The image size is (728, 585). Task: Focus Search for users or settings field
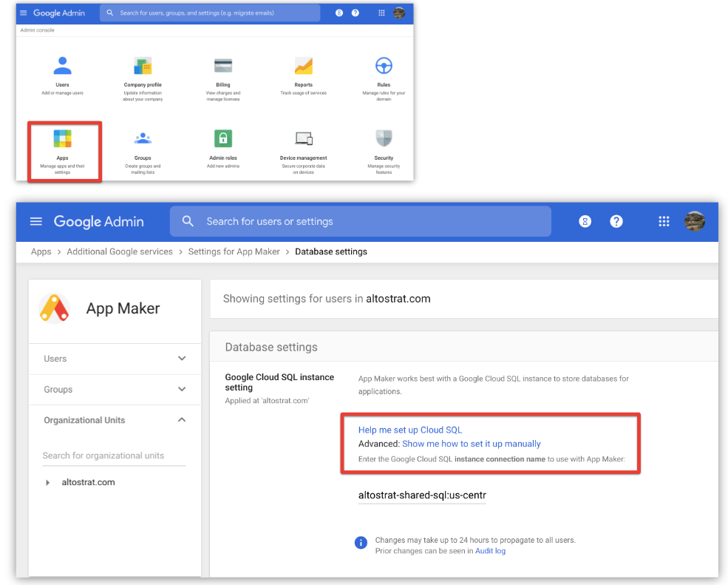pos(360,221)
